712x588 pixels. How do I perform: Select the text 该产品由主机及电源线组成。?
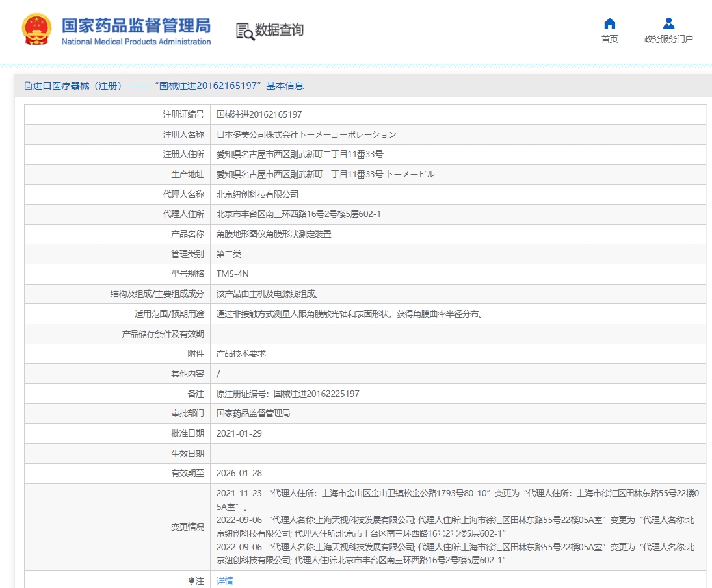tap(267, 294)
